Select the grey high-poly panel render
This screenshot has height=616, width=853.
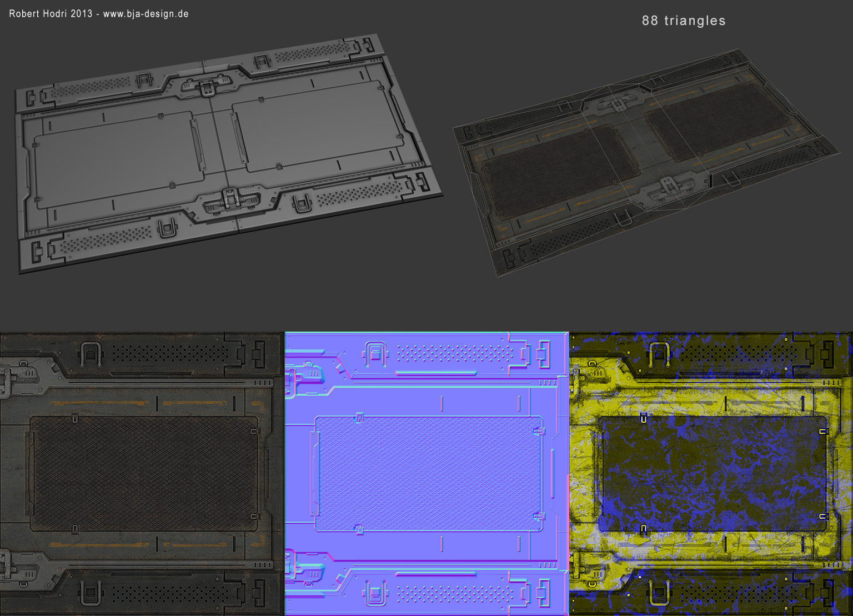click(228, 153)
